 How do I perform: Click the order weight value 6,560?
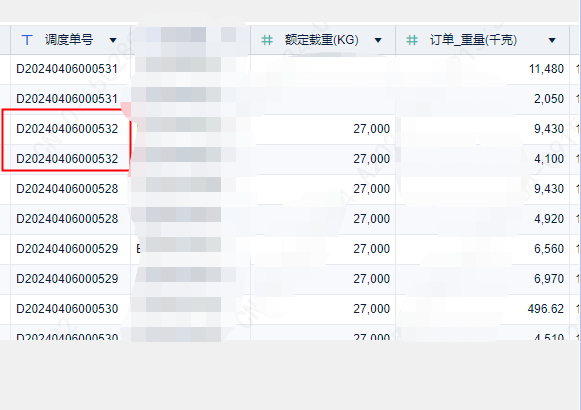(549, 249)
